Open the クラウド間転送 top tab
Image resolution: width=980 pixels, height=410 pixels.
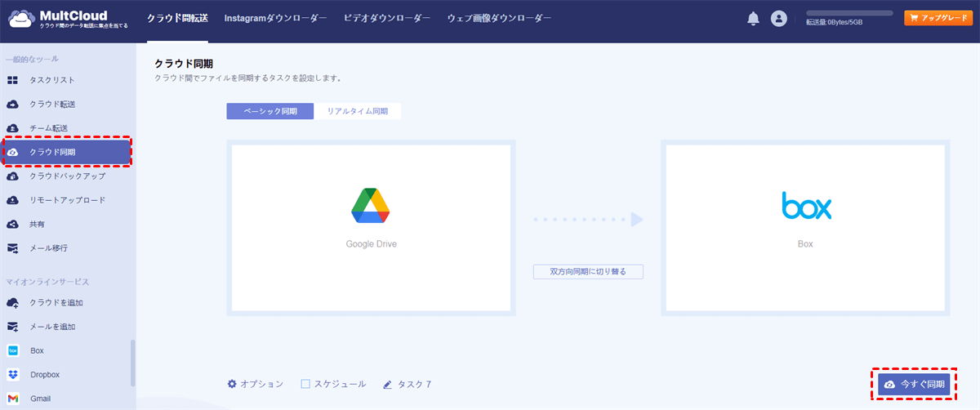click(177, 18)
